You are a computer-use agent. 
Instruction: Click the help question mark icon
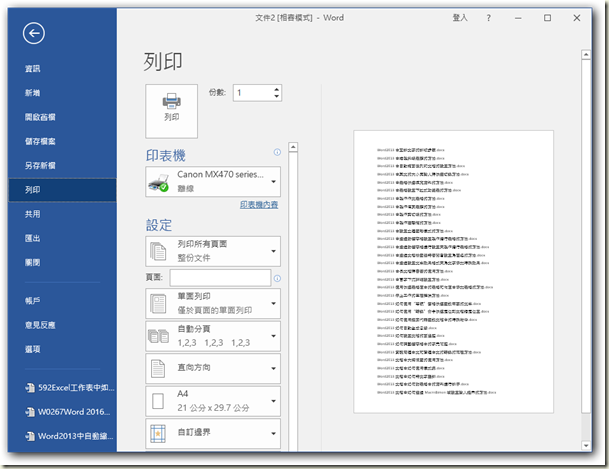pos(488,18)
